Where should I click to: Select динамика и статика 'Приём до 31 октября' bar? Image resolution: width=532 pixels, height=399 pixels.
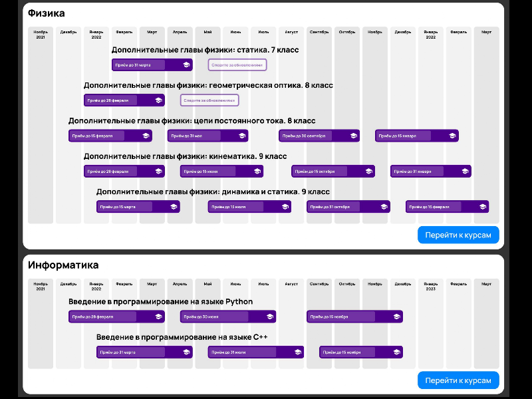[348, 207]
